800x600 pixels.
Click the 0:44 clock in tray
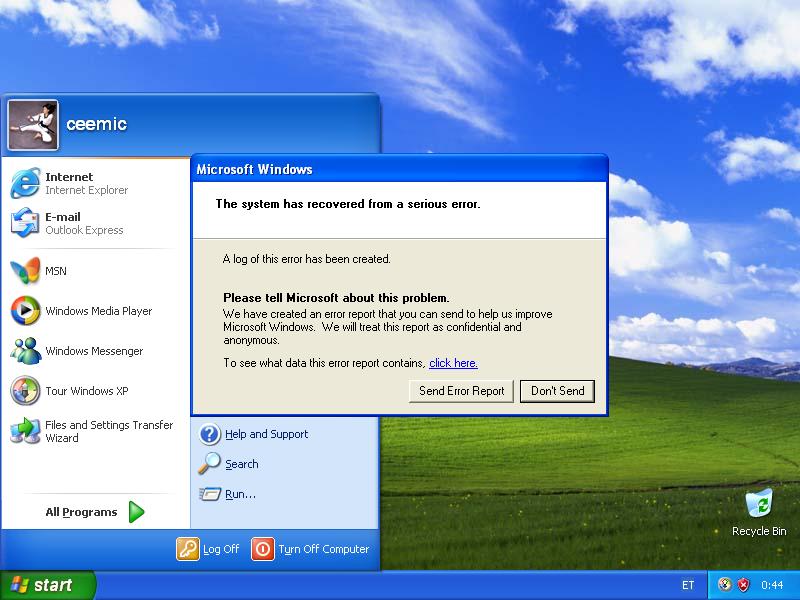point(772,585)
